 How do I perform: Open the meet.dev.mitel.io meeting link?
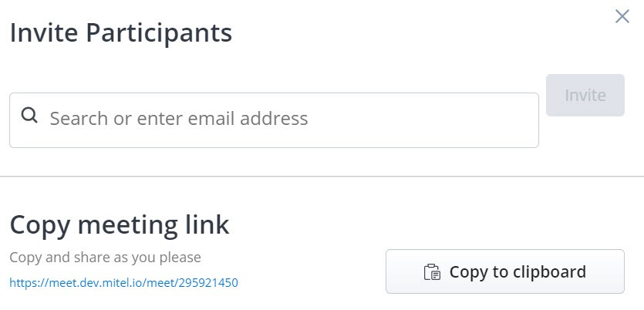pyautogui.click(x=123, y=283)
